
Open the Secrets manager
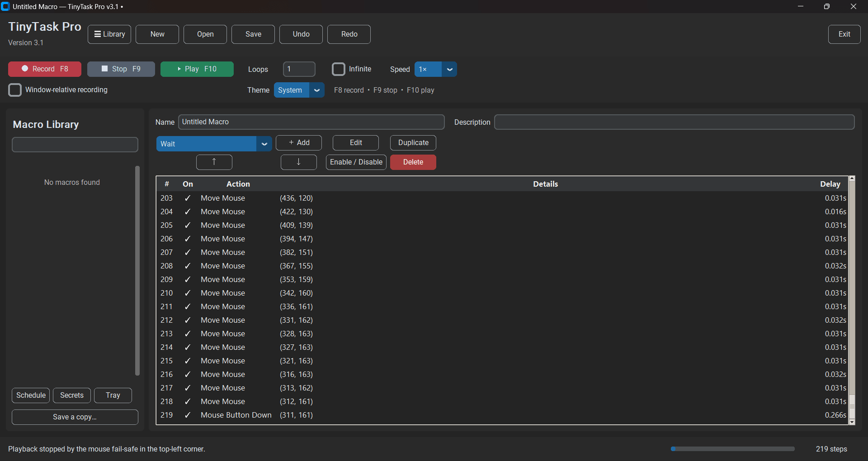[x=72, y=395]
